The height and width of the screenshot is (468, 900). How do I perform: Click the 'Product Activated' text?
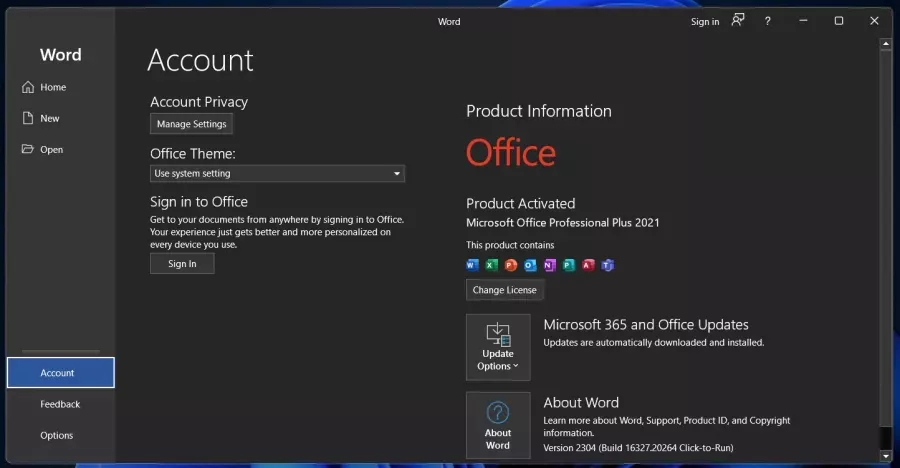tap(520, 203)
